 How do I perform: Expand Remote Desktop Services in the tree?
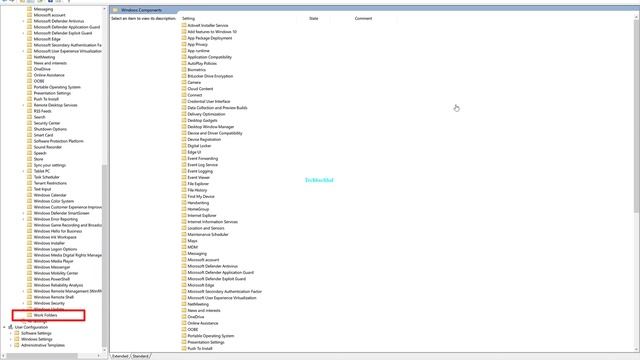point(23,105)
